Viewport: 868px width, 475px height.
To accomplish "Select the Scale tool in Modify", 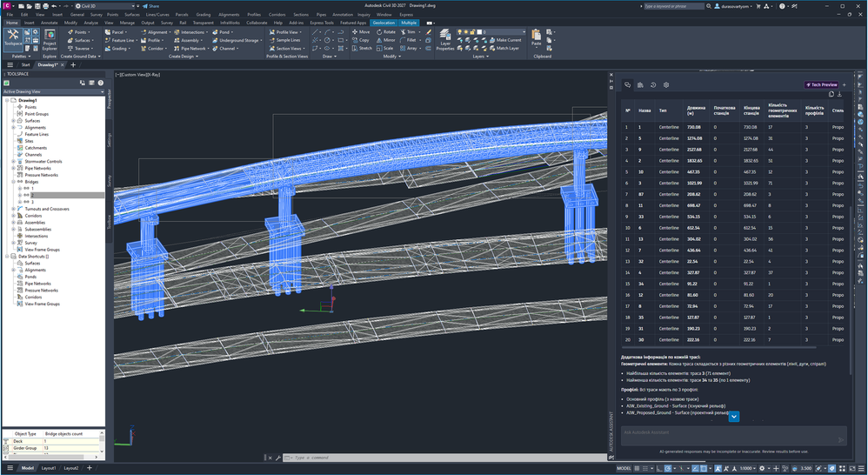I will point(384,48).
